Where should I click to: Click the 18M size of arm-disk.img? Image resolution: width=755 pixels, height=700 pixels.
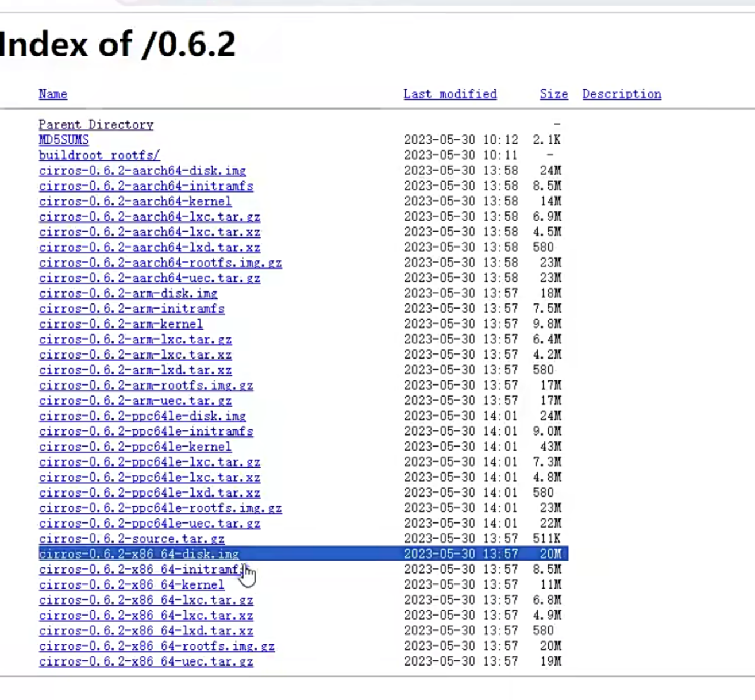550,293
